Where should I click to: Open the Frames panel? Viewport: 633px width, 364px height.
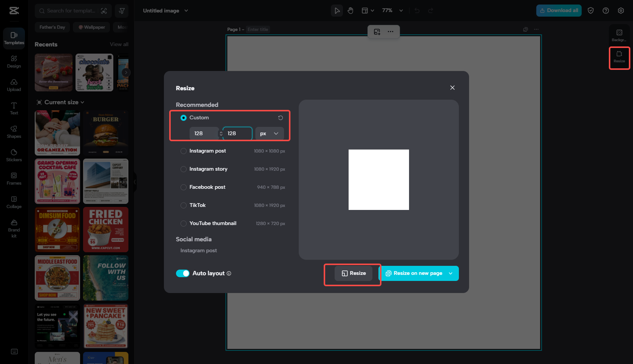click(14, 179)
